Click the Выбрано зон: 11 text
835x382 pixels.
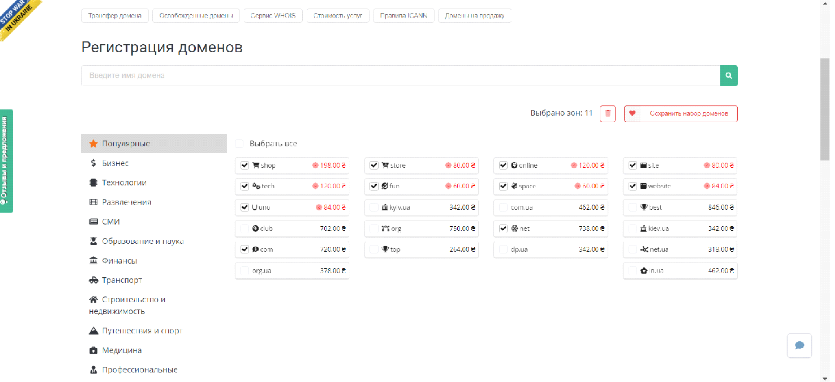tap(561, 113)
